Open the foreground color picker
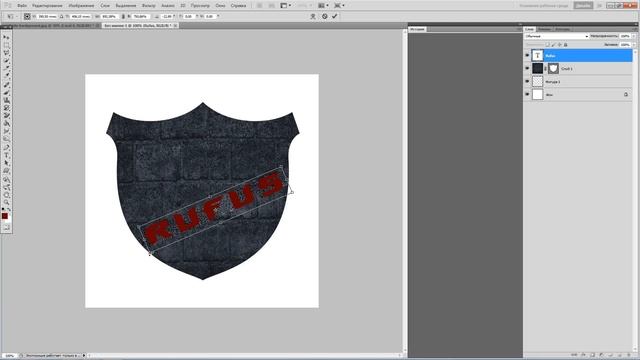This screenshot has width=640, height=360. point(4,216)
